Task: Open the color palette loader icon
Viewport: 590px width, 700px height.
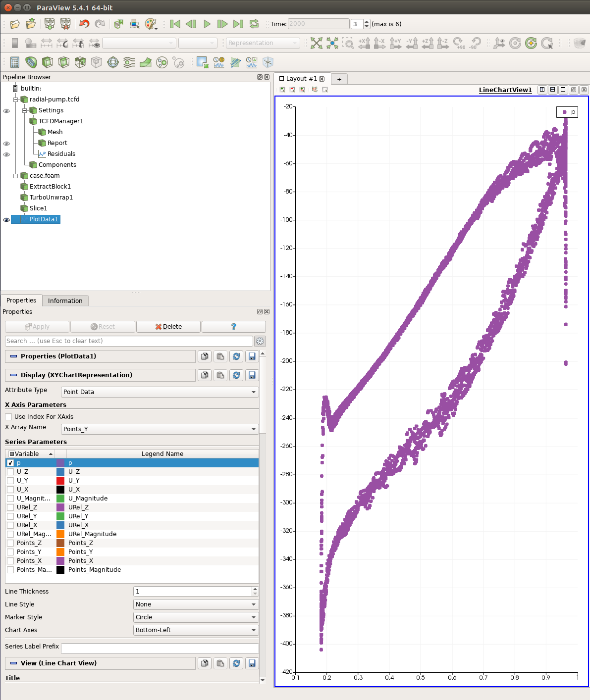Action: [x=151, y=24]
